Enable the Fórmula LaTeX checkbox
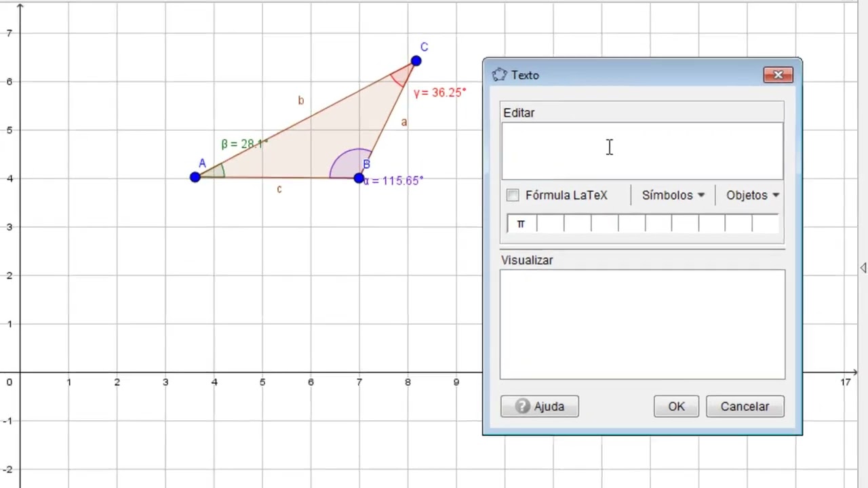Image resolution: width=868 pixels, height=488 pixels. pos(513,195)
